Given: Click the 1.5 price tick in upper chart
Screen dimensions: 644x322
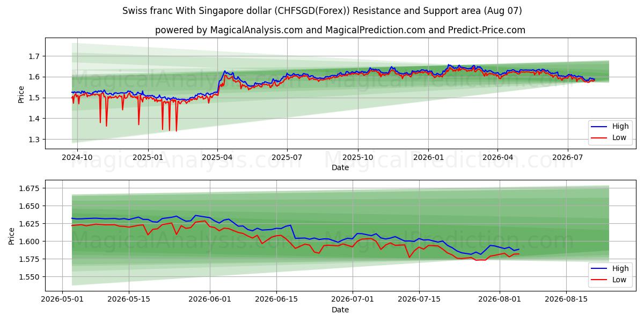Looking at the screenshot, I should 35,98.
